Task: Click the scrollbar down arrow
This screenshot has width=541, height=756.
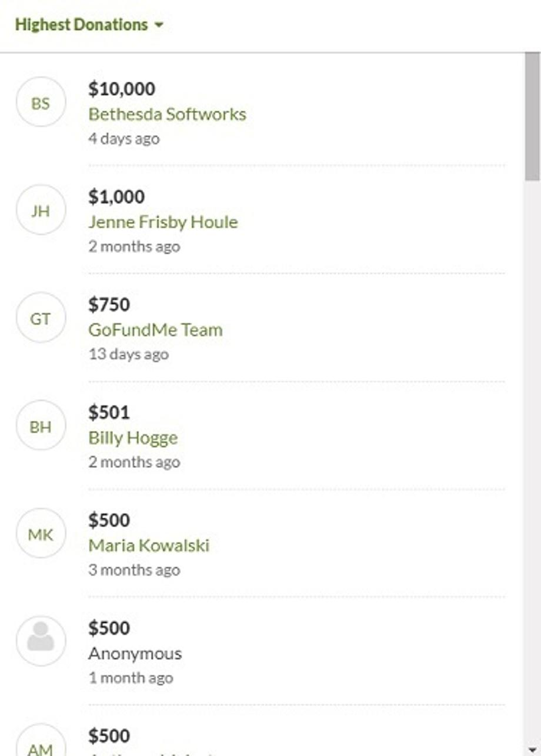Action: [x=532, y=750]
